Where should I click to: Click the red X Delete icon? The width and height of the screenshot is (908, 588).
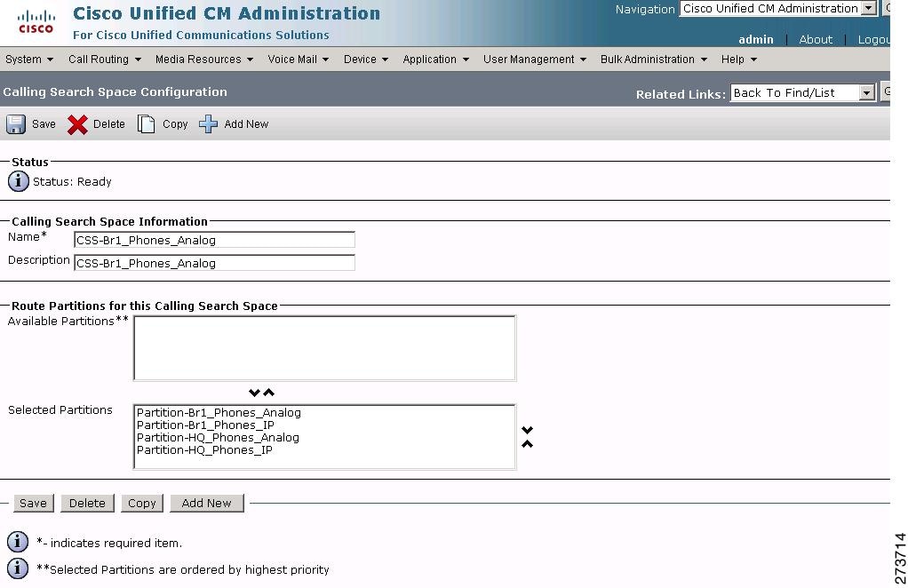coord(77,124)
